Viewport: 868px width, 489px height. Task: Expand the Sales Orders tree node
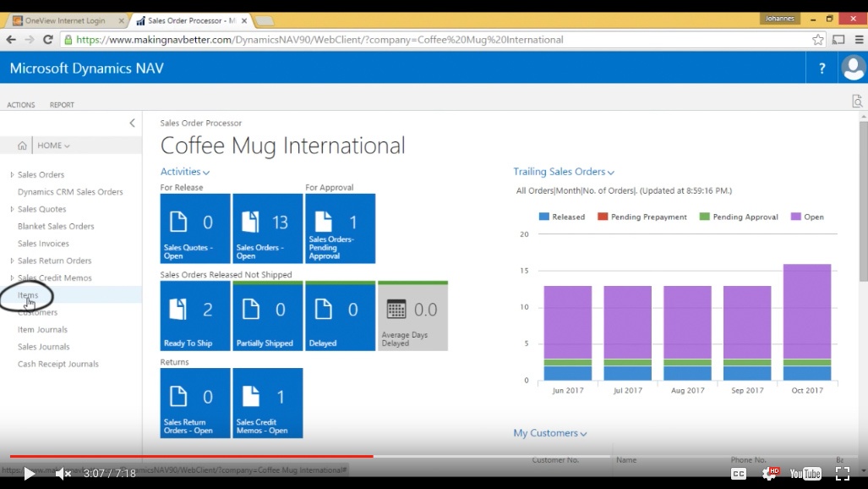tap(12, 174)
